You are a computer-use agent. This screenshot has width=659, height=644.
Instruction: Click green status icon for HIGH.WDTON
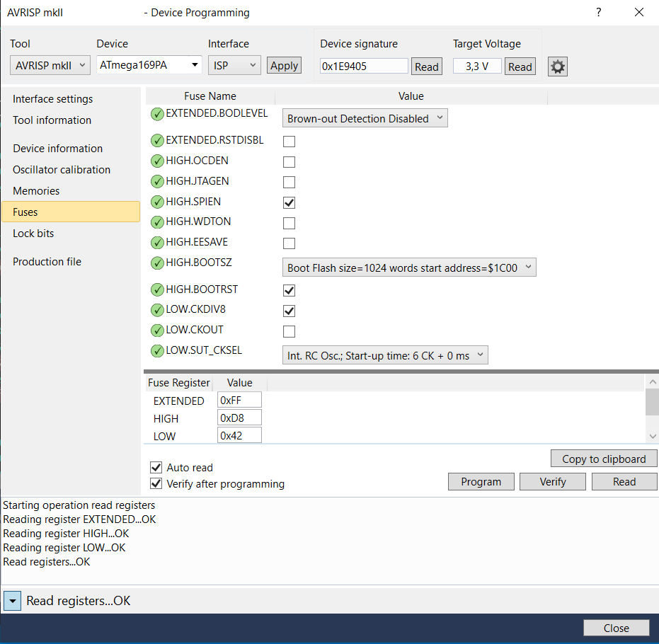point(157,222)
